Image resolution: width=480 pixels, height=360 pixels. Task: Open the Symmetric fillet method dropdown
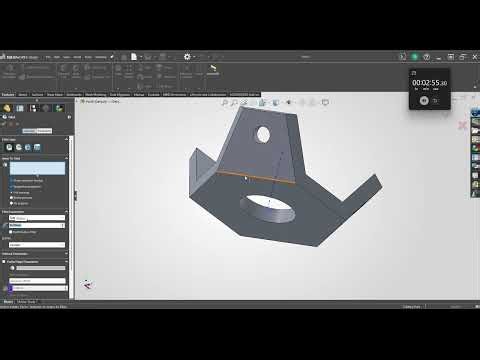click(37, 218)
